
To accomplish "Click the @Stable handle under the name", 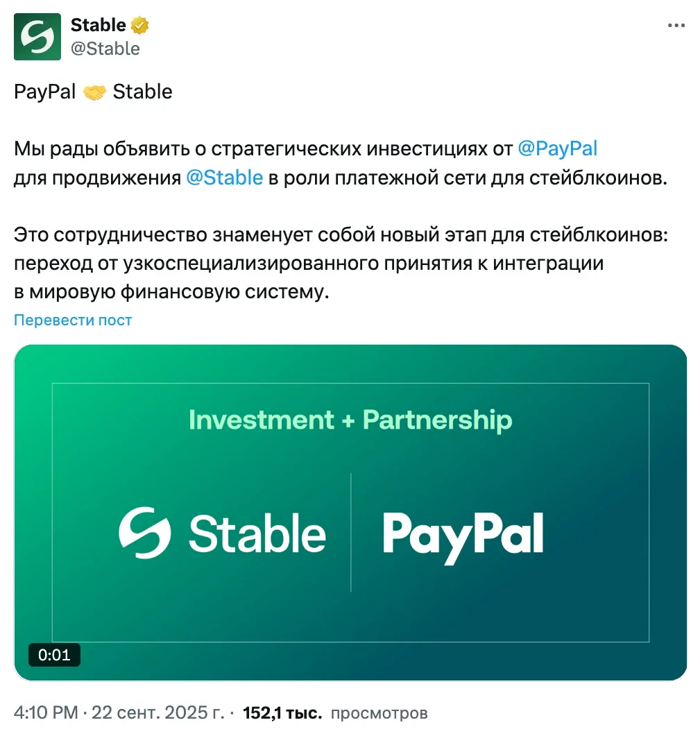I will point(105,49).
